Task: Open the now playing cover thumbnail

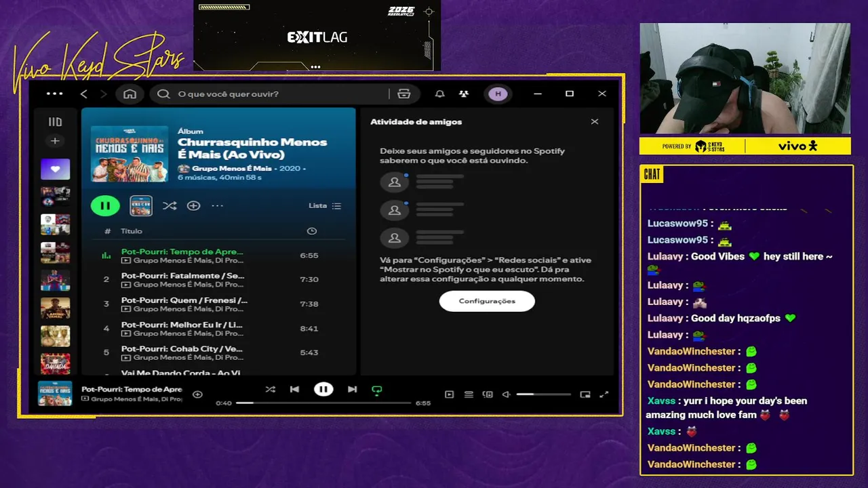Action: point(55,394)
